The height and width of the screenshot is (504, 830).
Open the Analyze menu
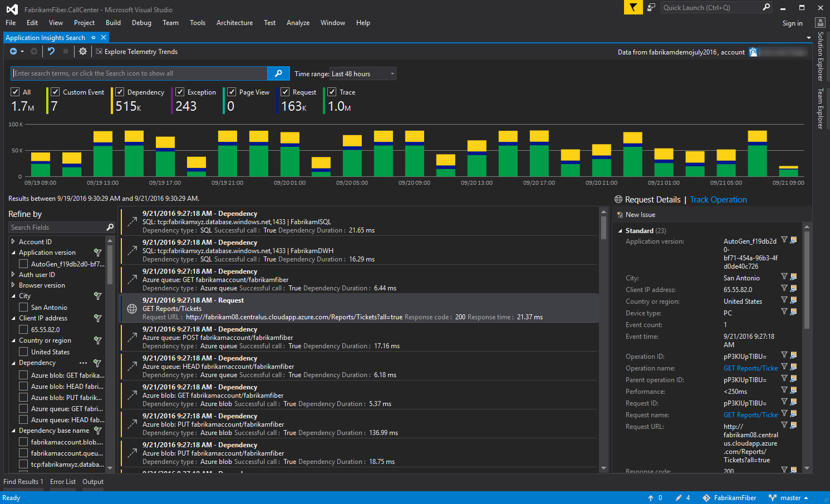tap(298, 23)
